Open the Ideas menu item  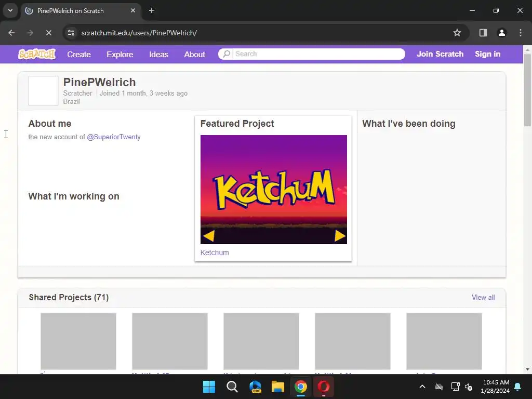158,54
